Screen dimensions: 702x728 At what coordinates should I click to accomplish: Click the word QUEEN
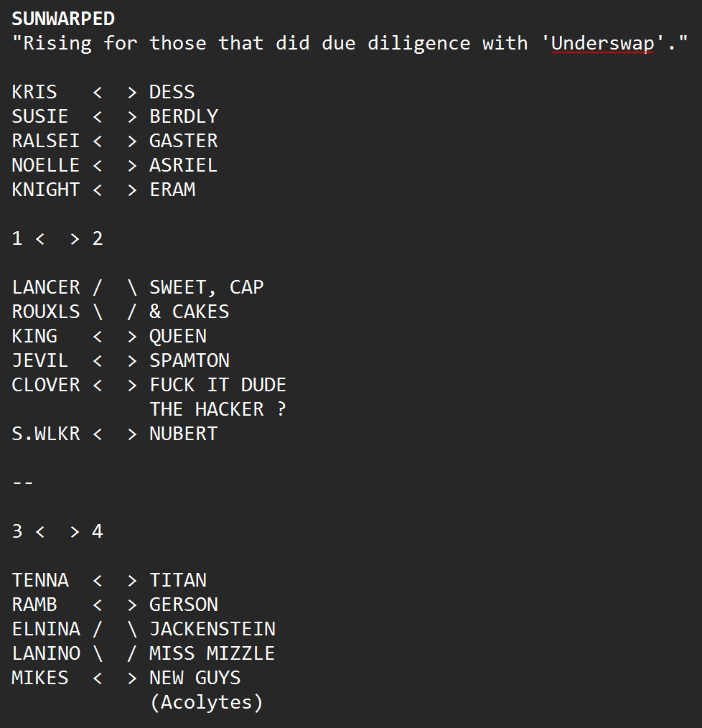177,336
